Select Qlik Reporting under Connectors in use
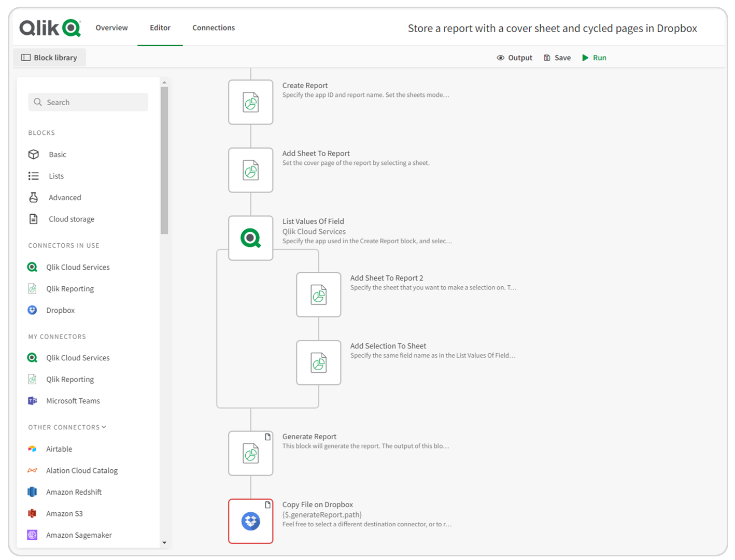 tap(61, 289)
